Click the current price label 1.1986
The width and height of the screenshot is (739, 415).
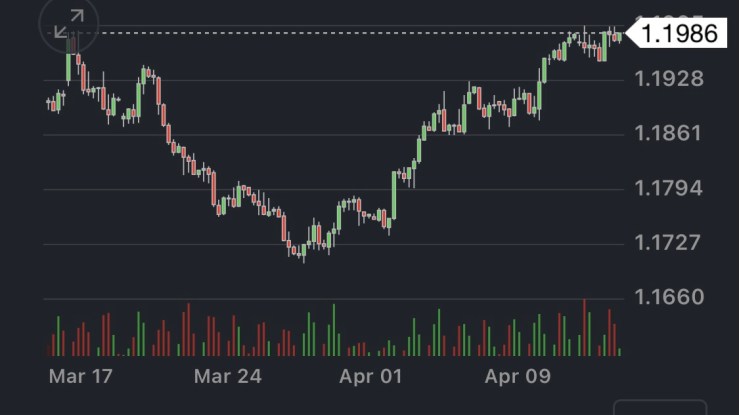click(679, 33)
